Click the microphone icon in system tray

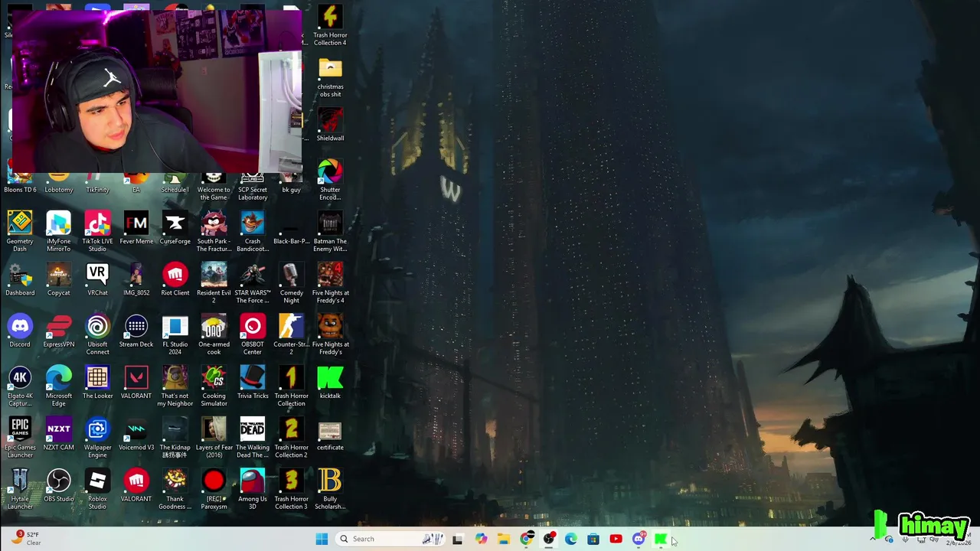906,539
